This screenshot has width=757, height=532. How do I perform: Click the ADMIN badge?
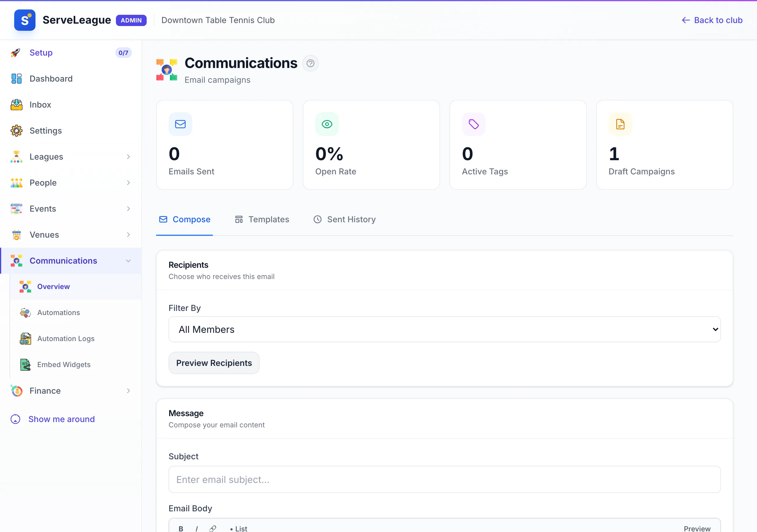(x=131, y=20)
